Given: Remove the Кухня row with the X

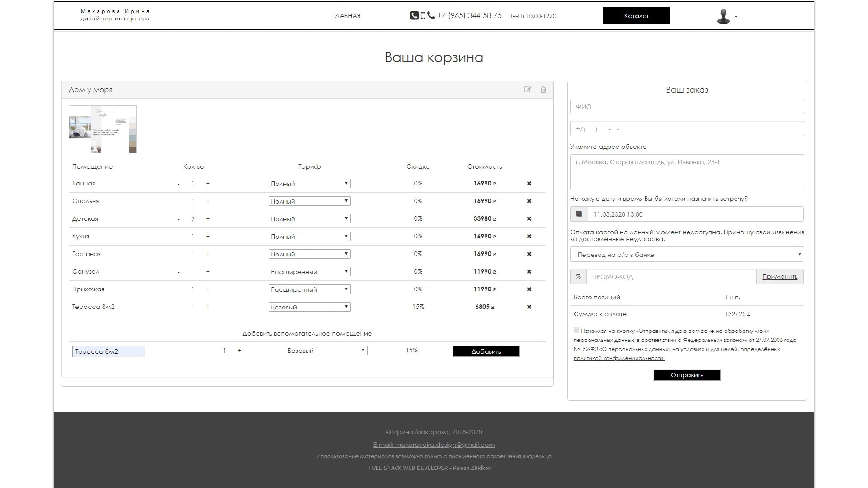Looking at the screenshot, I should tap(529, 237).
